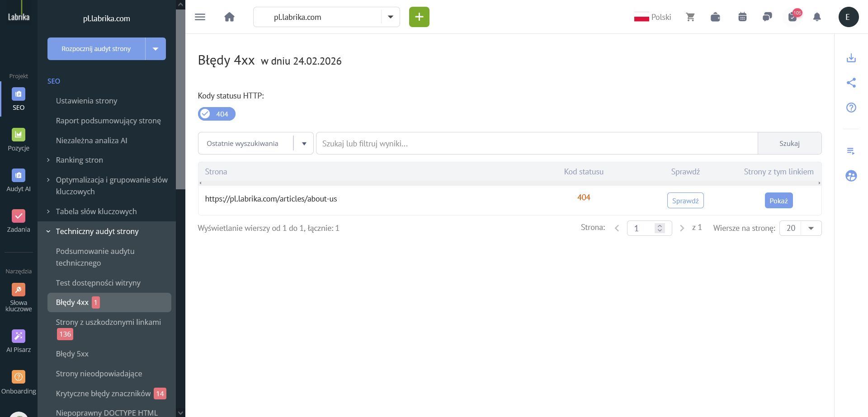Sort by Kod statusu column header
Screen dimensions: 868x417
click(x=584, y=172)
